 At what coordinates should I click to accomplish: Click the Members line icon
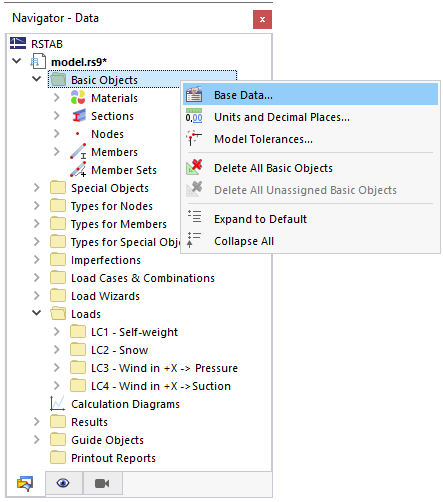(78, 152)
